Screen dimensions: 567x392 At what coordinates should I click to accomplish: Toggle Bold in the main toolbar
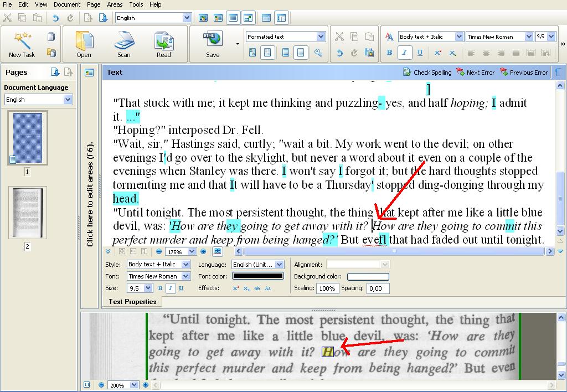coord(389,53)
